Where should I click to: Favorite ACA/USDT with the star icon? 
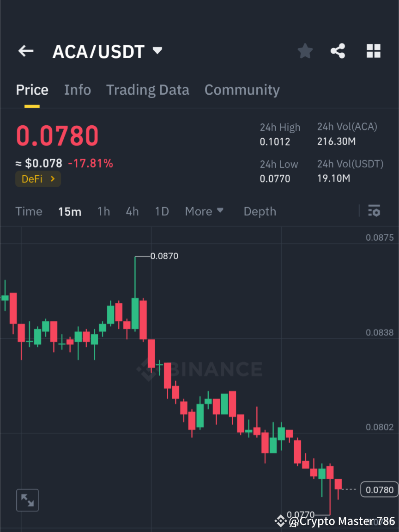(305, 51)
